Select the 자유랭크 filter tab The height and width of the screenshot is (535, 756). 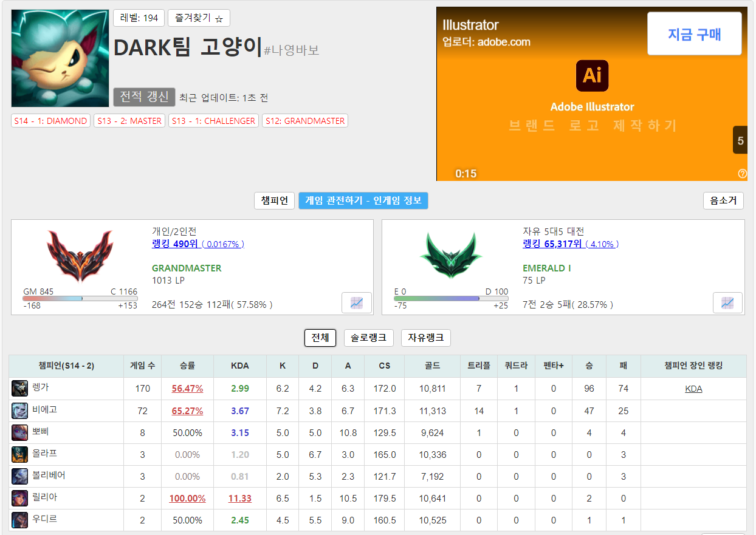point(426,338)
